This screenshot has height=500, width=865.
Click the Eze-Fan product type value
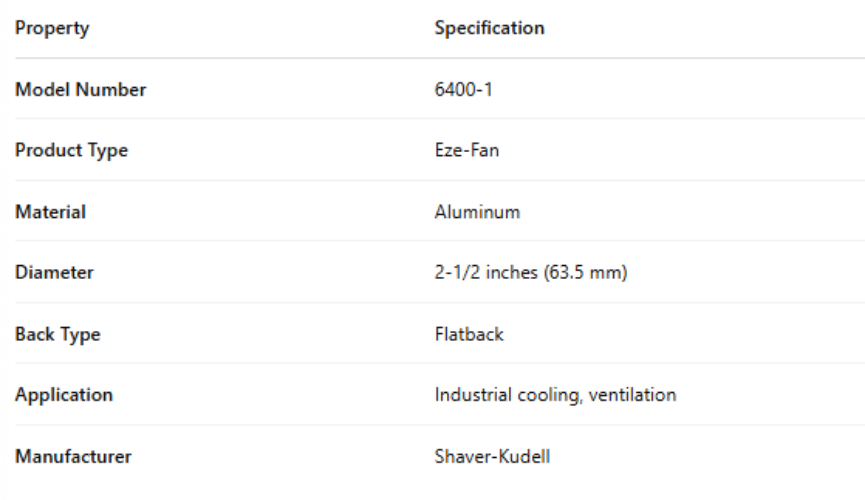click(x=467, y=151)
